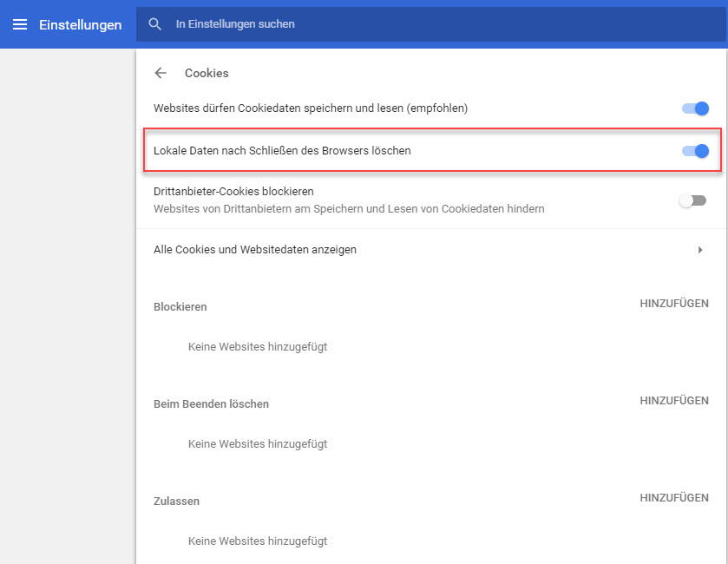Click HINZUFÜGEN next to Blockieren
Viewport: 728px width, 564px height.
[673, 304]
